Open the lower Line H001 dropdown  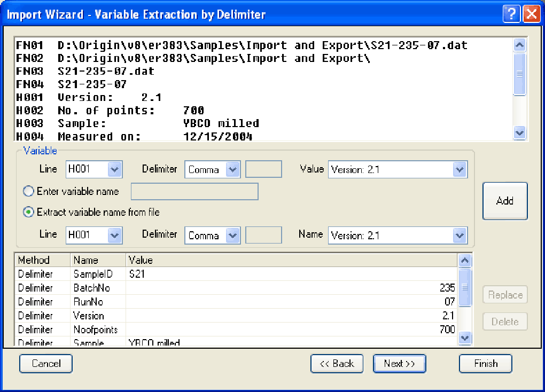114,236
